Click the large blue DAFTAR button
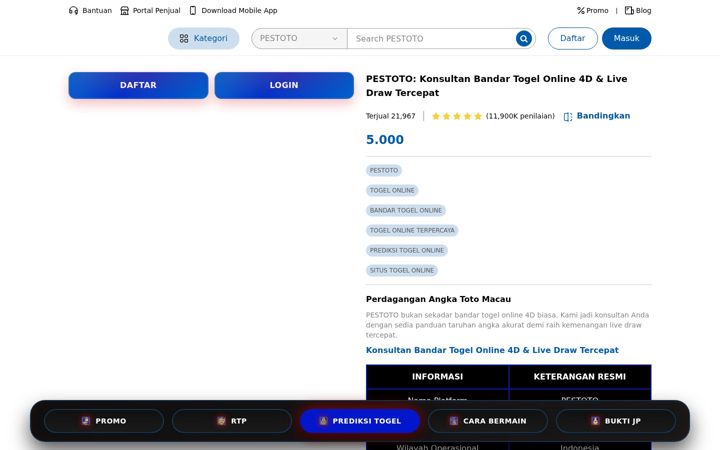 138,85
